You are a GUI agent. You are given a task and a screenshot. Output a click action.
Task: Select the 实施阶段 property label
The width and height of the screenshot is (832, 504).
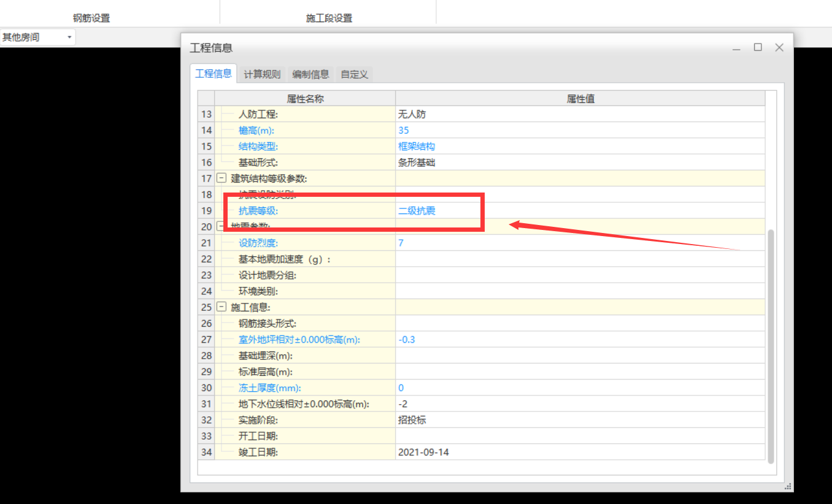[x=258, y=420]
